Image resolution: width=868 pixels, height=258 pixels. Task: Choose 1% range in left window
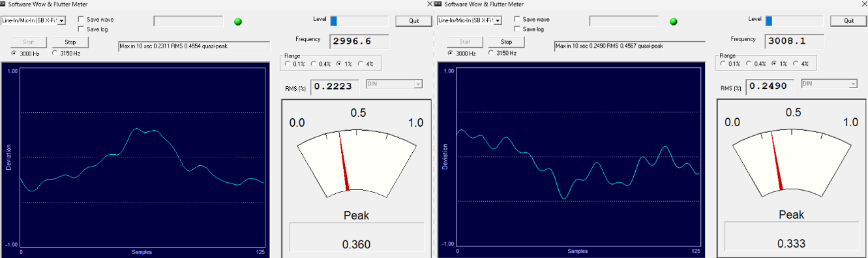click(339, 63)
